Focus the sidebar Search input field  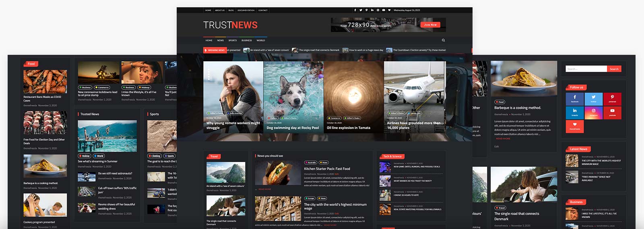586,69
